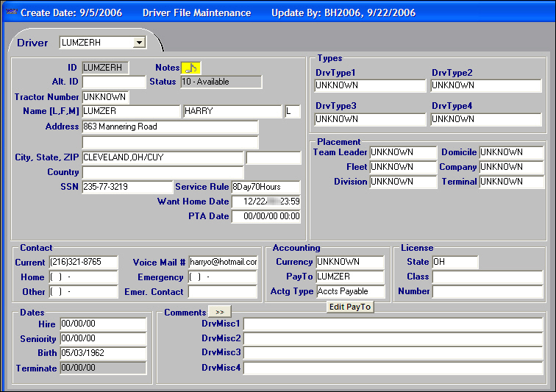Click the License State field
Screen dimensions: 556x392
point(455,262)
